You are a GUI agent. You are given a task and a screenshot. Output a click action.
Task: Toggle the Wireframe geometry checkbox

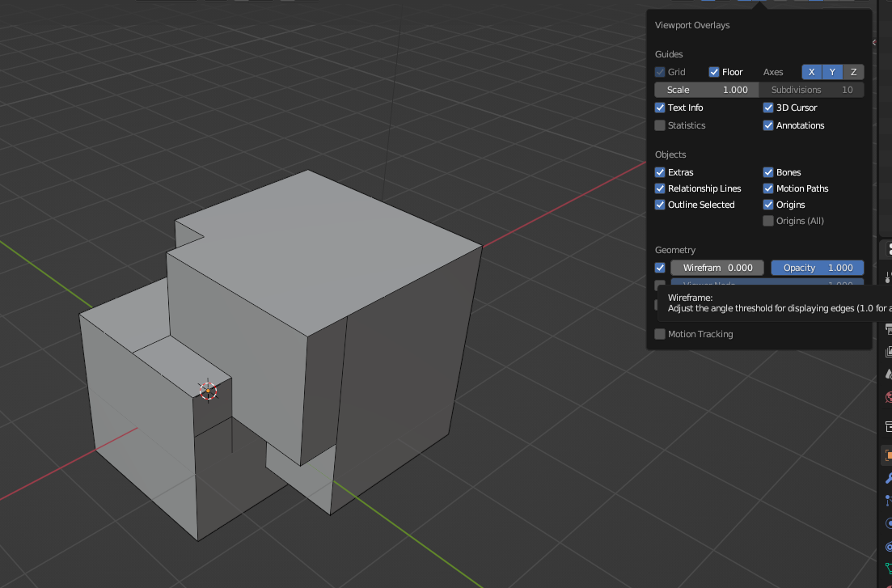[x=660, y=268]
